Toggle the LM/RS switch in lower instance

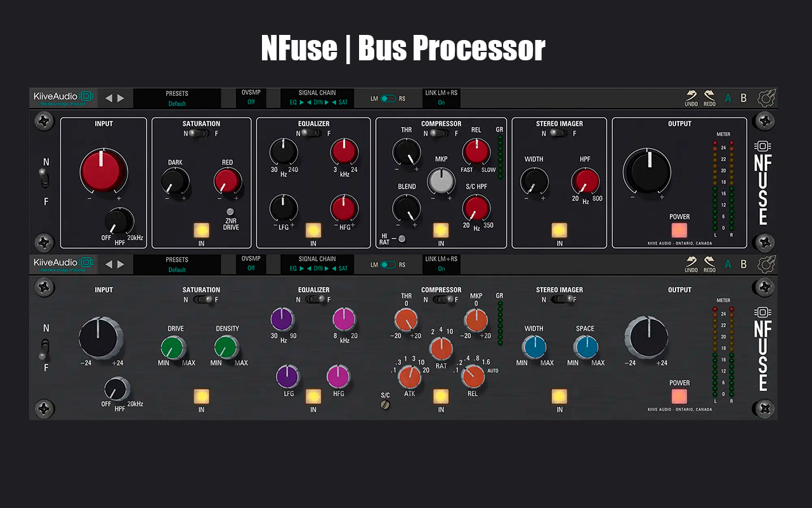coord(388,265)
